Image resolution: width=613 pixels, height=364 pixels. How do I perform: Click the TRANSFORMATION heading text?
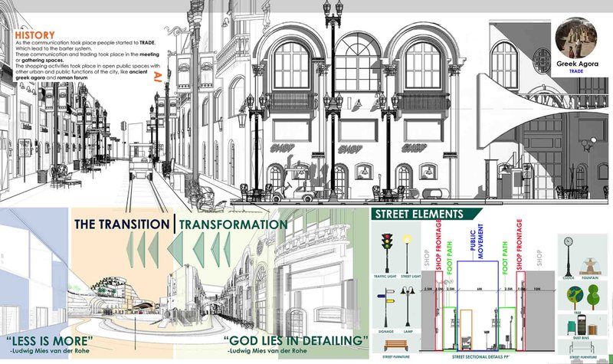(x=234, y=225)
